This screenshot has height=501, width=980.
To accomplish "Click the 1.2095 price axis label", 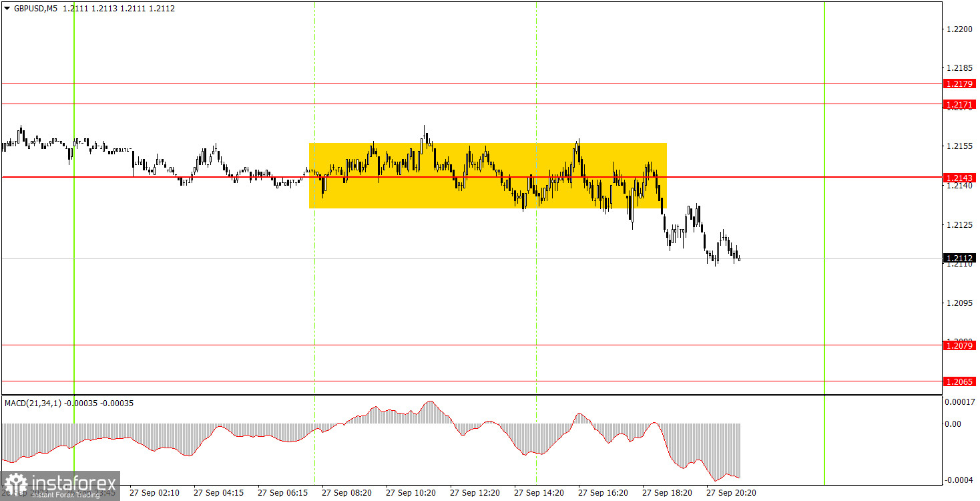I will tap(959, 303).
